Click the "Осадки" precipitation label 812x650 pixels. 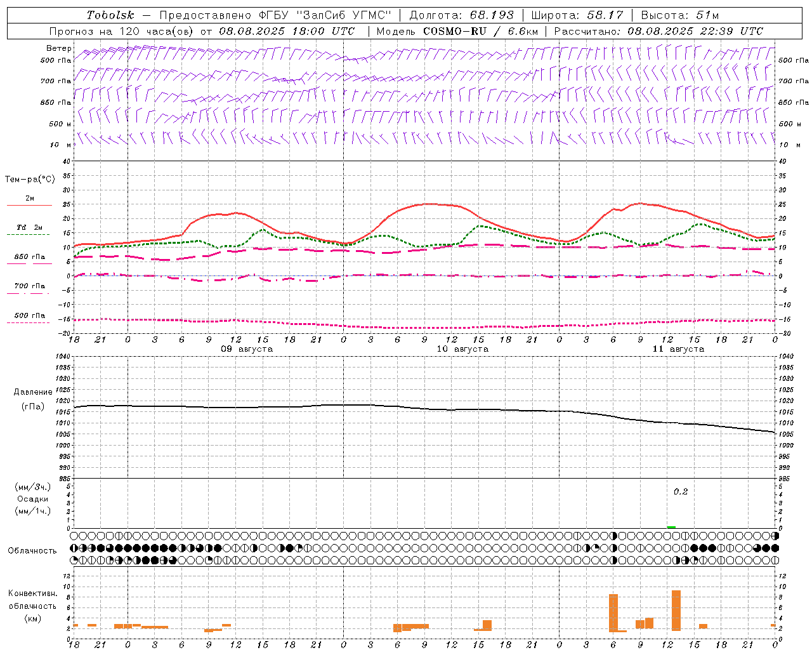(x=33, y=499)
